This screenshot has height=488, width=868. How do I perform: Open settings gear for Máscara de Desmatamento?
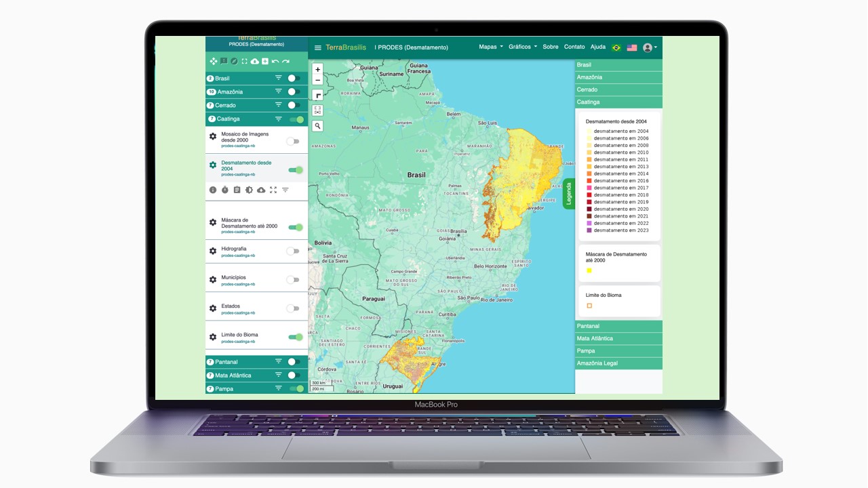coord(213,222)
